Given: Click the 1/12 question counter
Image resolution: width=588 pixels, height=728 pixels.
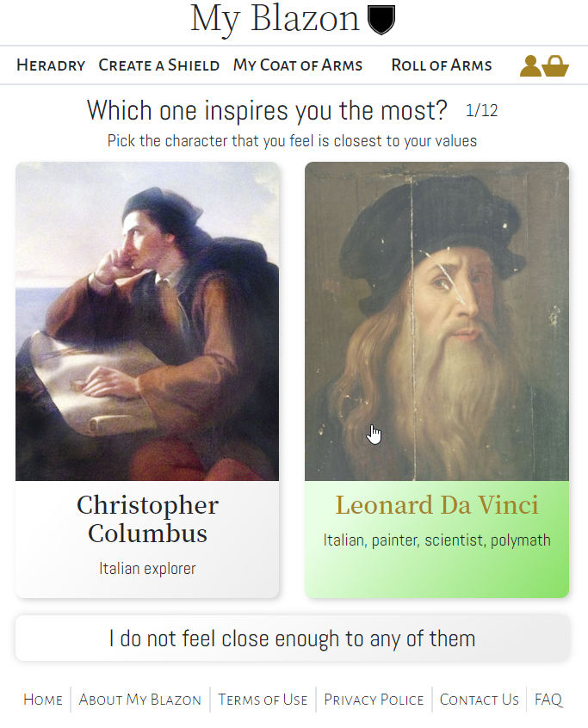Looking at the screenshot, I should tap(481, 110).
